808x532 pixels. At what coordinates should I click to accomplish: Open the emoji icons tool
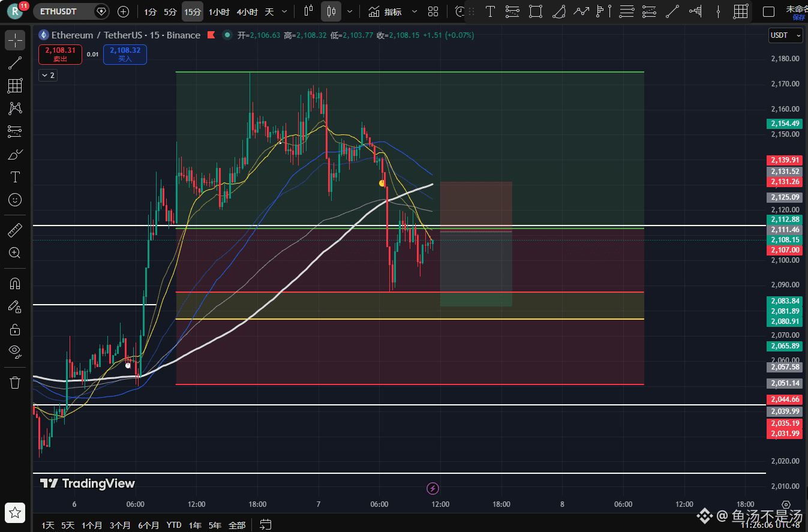coord(15,200)
